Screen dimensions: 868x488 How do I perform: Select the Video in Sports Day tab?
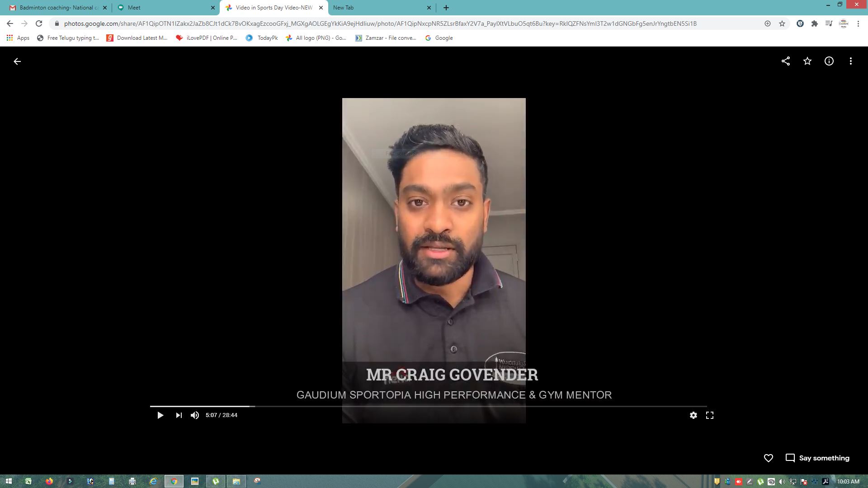click(x=274, y=8)
